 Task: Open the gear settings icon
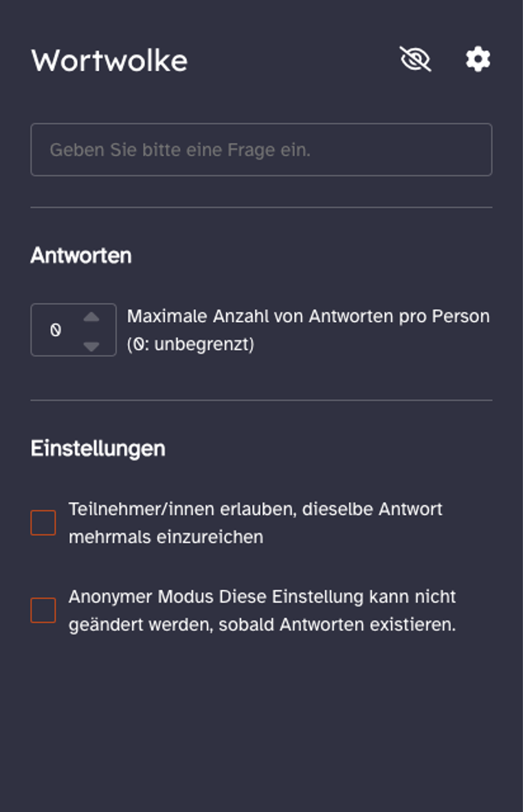pos(478,60)
